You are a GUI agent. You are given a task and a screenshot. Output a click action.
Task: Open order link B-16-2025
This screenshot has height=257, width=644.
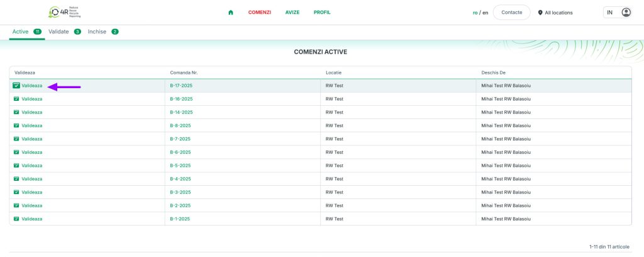click(181, 99)
